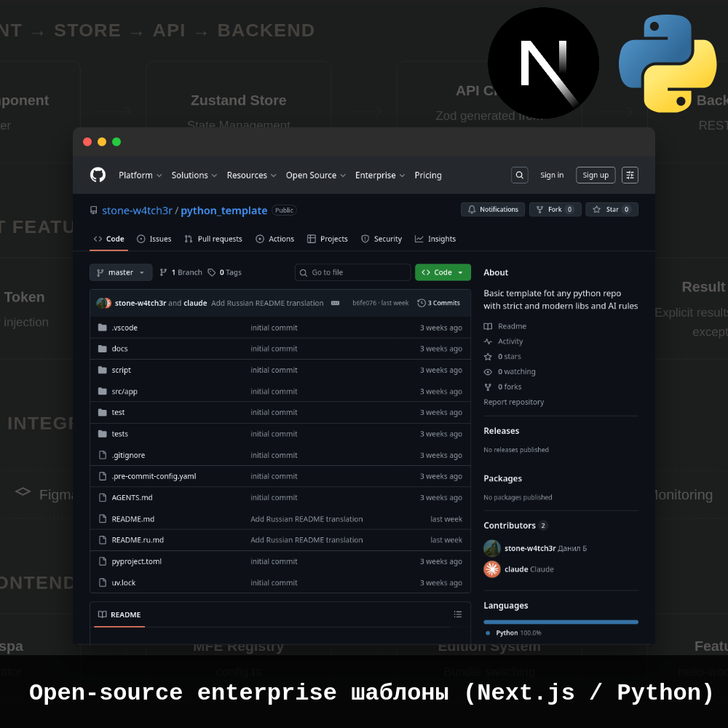Viewport: 728px width, 728px height.
Task: Click the 1 Branch link
Action: (181, 272)
